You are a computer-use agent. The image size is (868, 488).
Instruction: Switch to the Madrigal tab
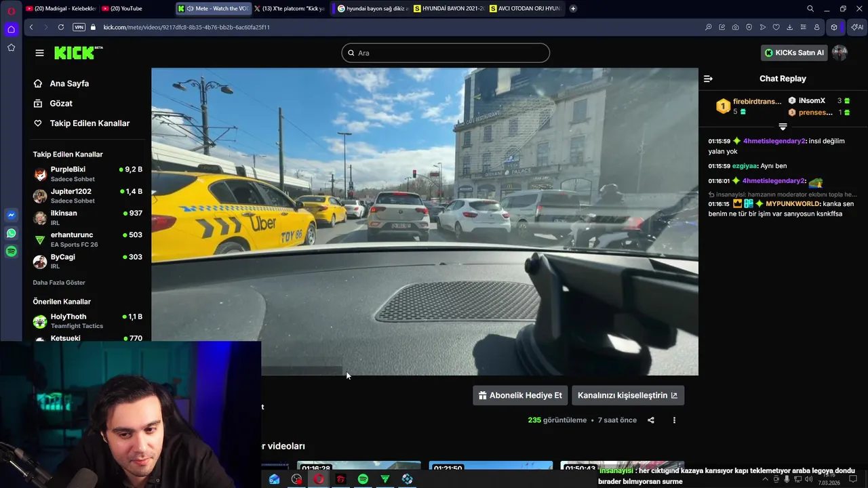pyautogui.click(x=61, y=9)
